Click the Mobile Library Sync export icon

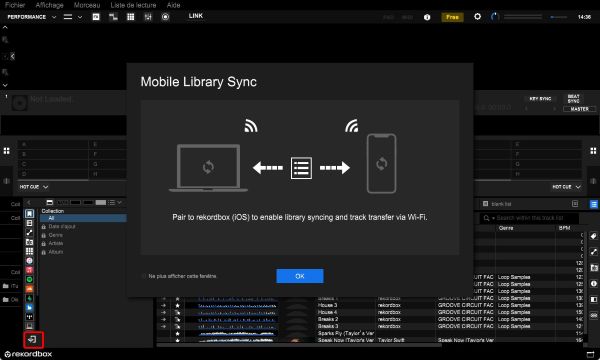click(x=33, y=339)
